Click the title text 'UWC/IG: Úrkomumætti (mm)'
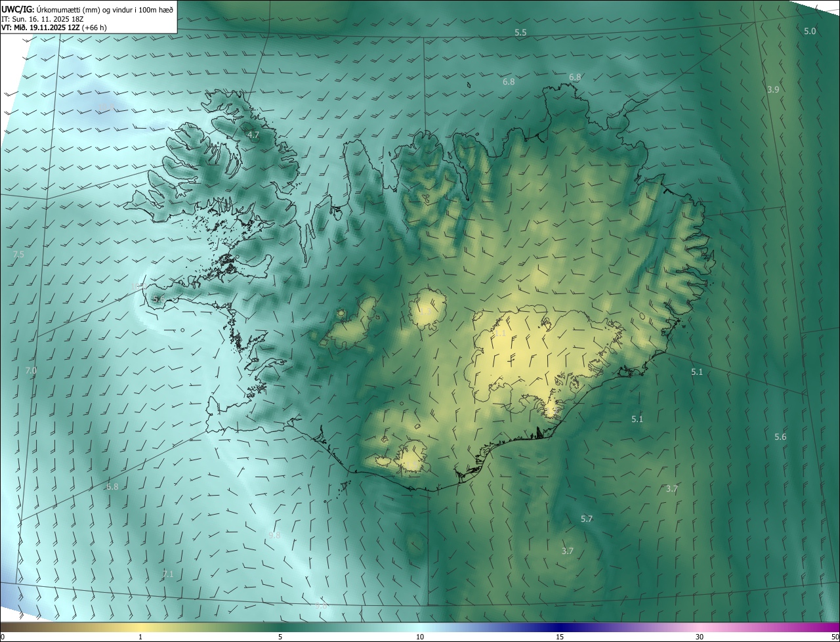 [x=52, y=9]
